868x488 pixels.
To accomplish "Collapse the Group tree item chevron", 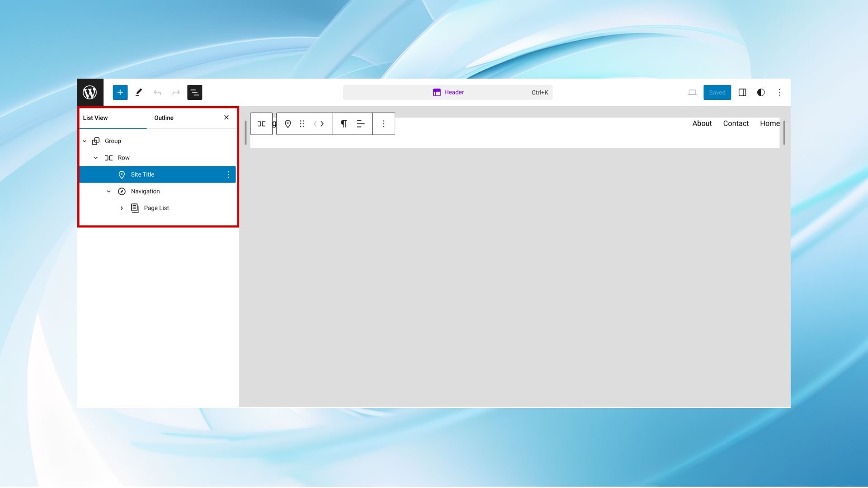I will [85, 141].
